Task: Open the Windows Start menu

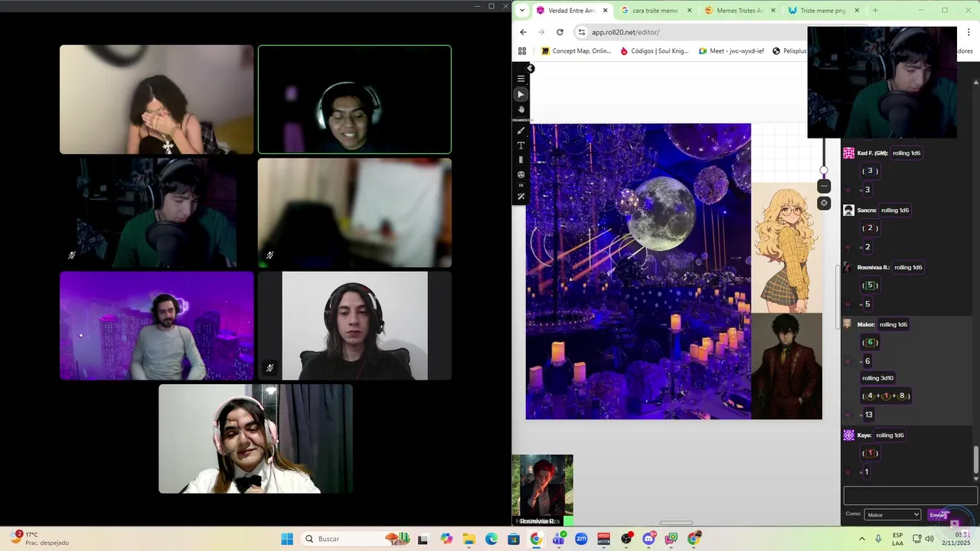Action: click(x=287, y=539)
